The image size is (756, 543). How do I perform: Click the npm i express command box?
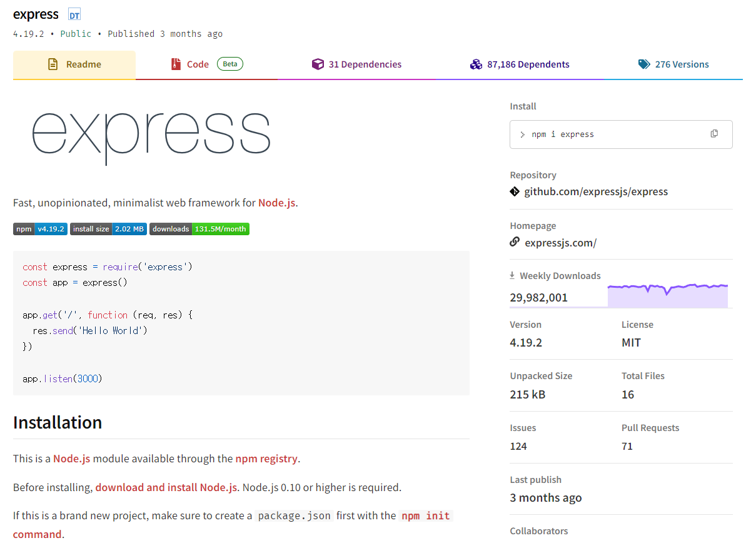(621, 134)
